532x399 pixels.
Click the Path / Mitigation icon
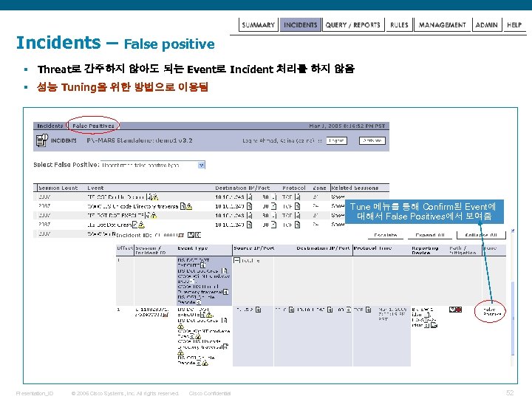455,310
